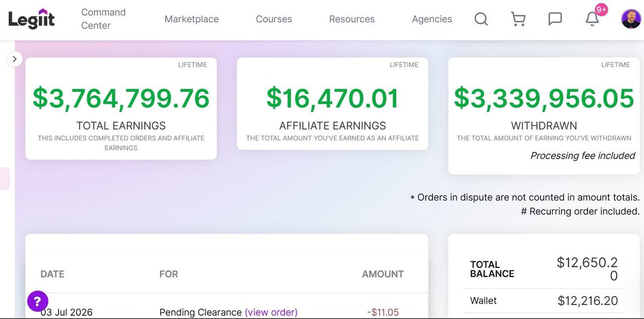The width and height of the screenshot is (644, 319).
Task: Expand the left sidebar chevron
Action: click(15, 59)
